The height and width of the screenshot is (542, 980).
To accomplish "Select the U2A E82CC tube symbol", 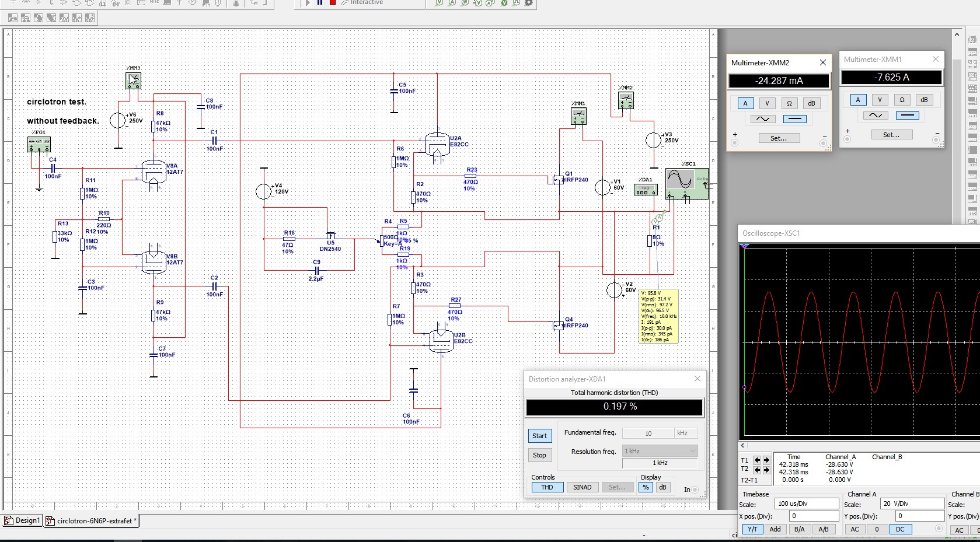I will click(437, 144).
